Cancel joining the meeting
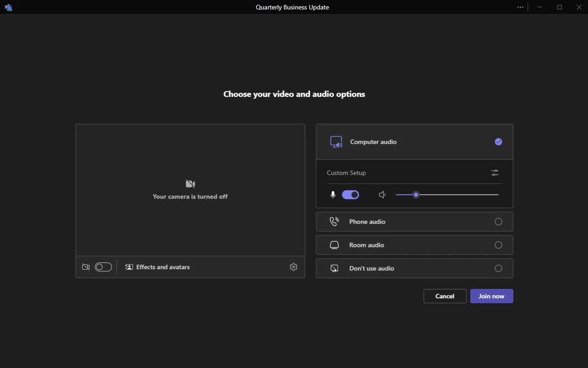This screenshot has height=368, width=588. pyautogui.click(x=445, y=296)
